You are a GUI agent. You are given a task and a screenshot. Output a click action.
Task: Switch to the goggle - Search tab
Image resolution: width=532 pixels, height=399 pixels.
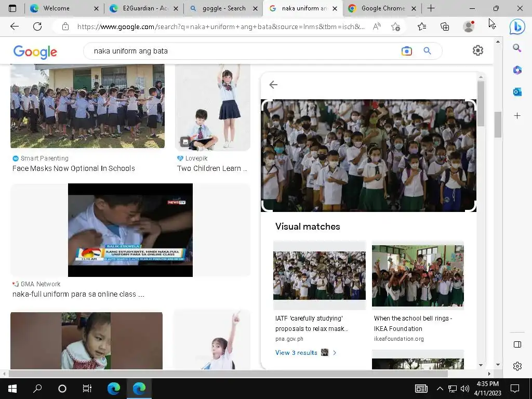tap(223, 8)
